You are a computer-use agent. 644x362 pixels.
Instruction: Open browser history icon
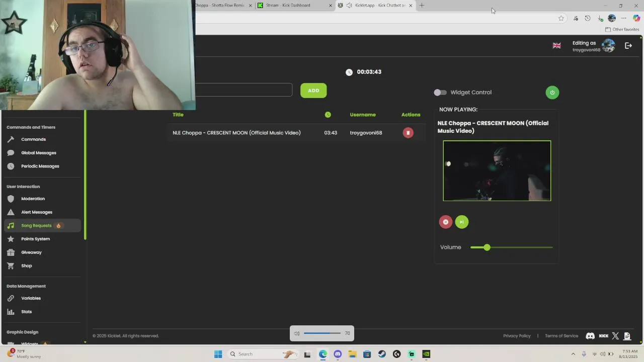click(x=587, y=18)
